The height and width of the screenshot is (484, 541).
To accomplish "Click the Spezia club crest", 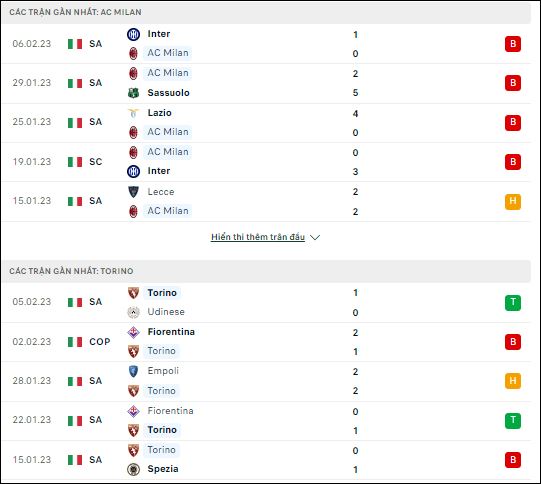I will tap(133, 469).
